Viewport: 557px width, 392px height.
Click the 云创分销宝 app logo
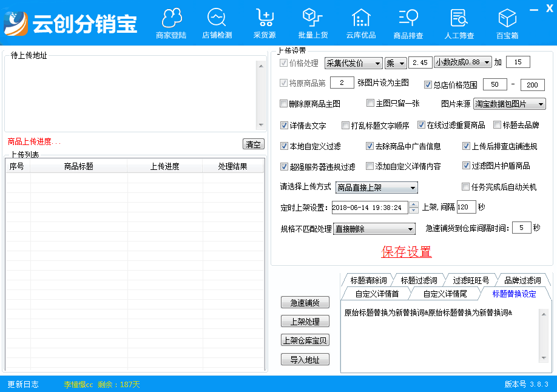[71, 24]
